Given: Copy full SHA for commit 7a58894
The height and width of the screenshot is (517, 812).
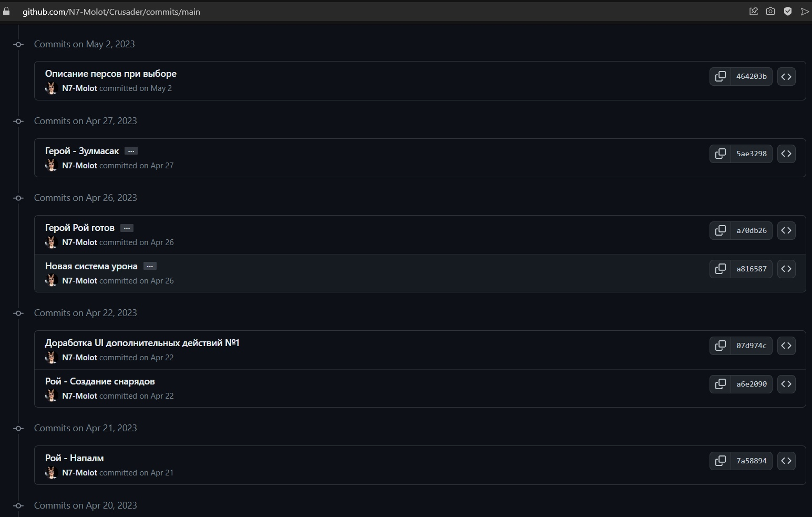Looking at the screenshot, I should [x=720, y=461].
